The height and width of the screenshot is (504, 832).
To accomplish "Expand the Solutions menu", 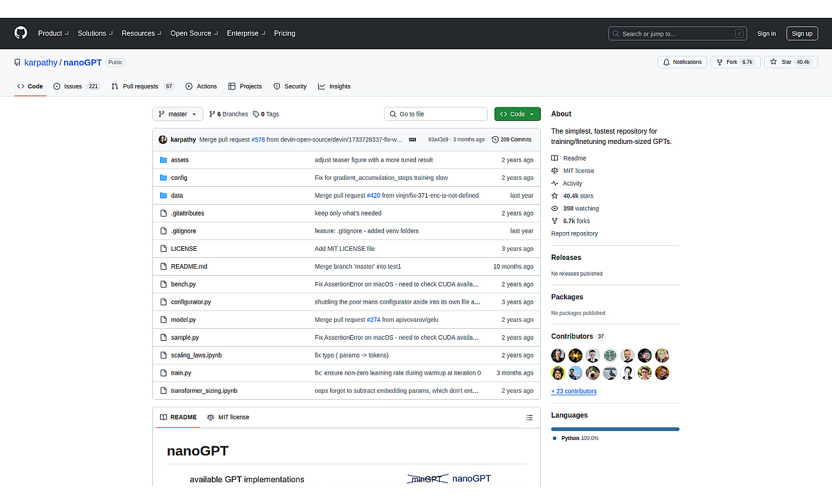I will pos(95,33).
